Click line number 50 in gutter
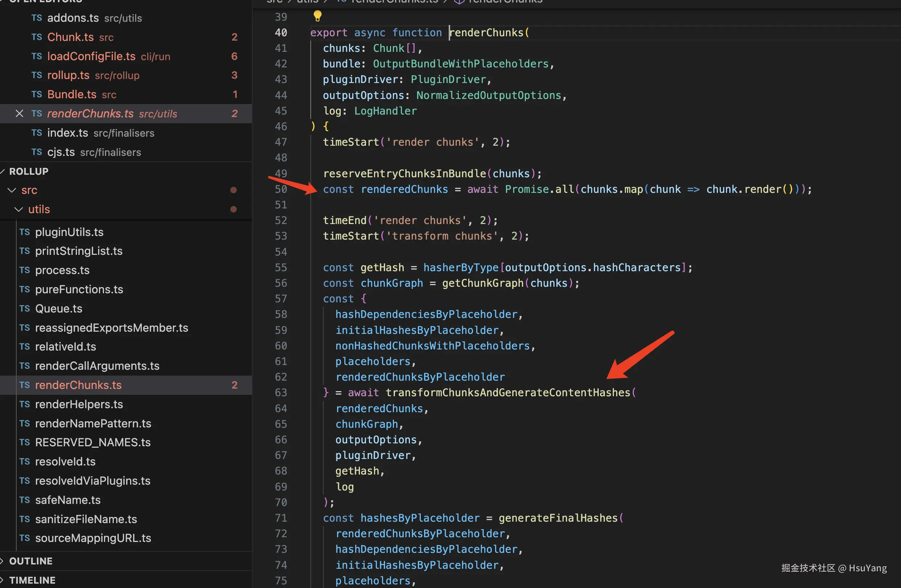The height and width of the screenshot is (588, 901). coord(281,189)
